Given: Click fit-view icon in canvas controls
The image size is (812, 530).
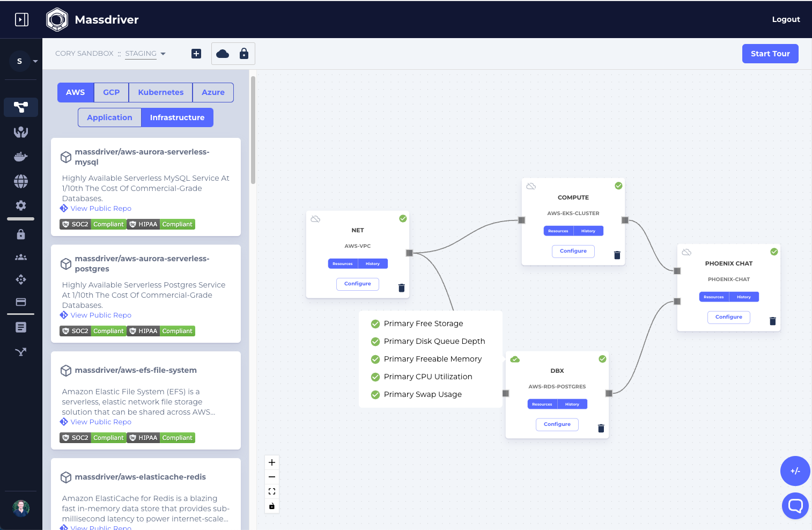Looking at the screenshot, I should click(x=272, y=491).
